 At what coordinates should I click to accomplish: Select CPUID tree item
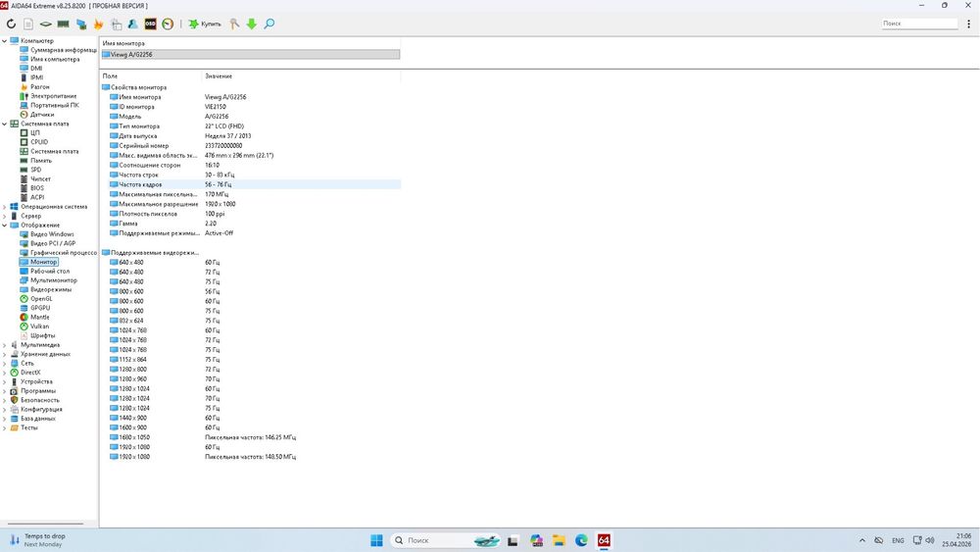(x=33, y=142)
